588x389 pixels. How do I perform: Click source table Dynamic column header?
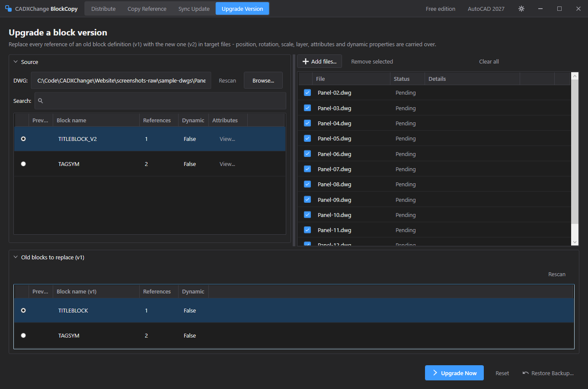point(193,120)
